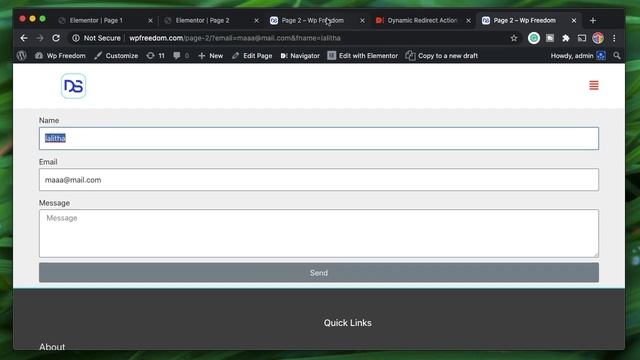Open the Wp Freedom site menu
Viewport: 640px width, 360px height.
(x=60, y=56)
